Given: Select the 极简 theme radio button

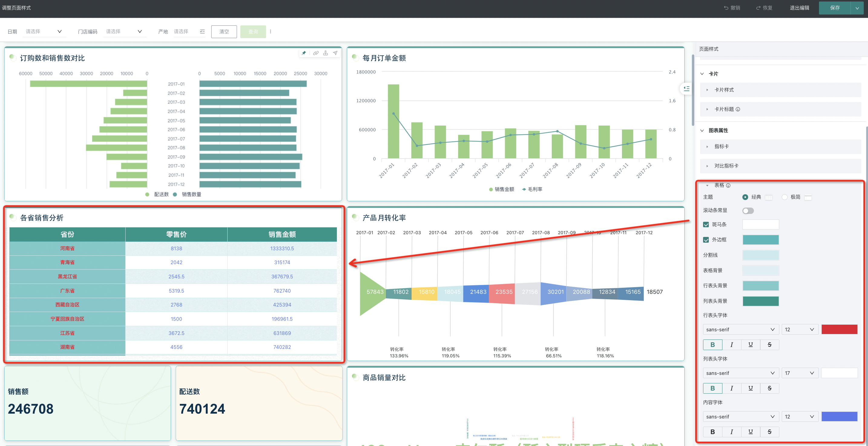Looking at the screenshot, I should coord(784,197).
